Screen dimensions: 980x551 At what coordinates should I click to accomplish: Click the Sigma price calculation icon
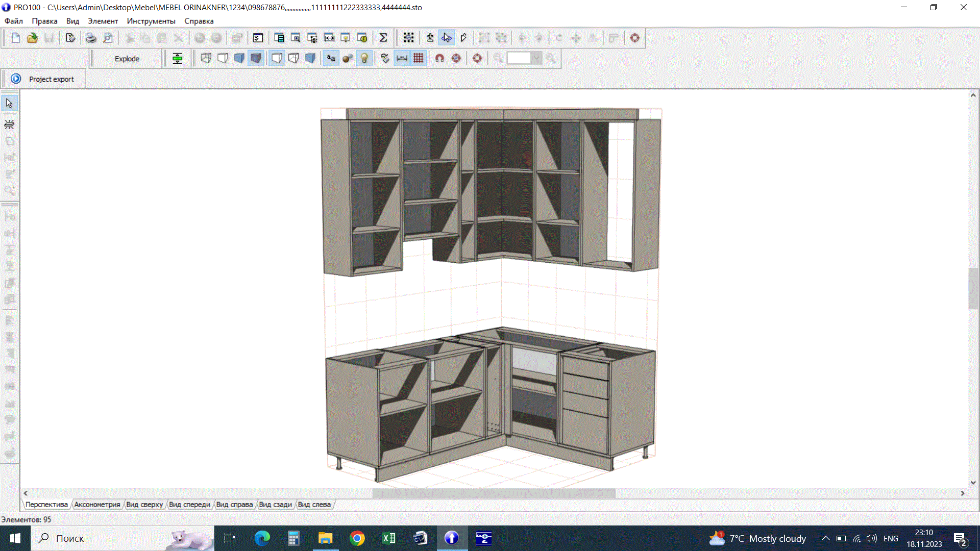click(x=383, y=37)
